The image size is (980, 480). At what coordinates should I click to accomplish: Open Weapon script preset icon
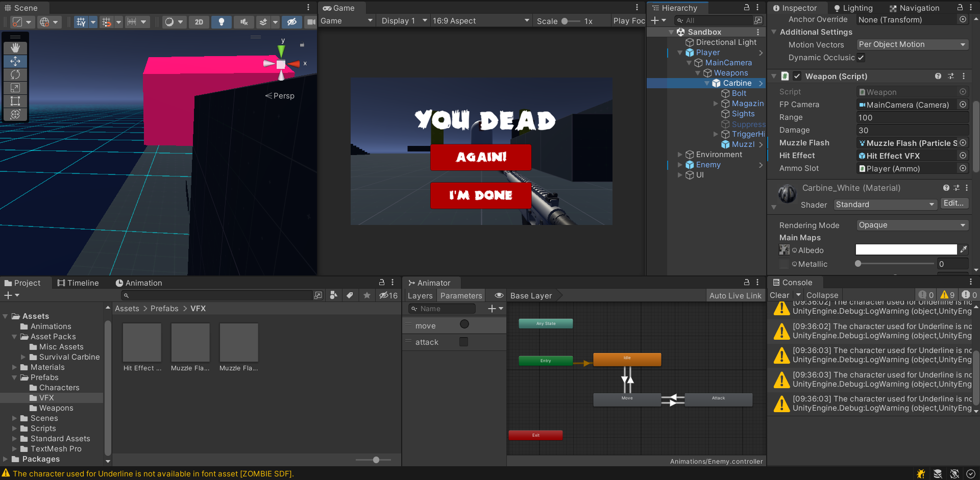[951, 76]
